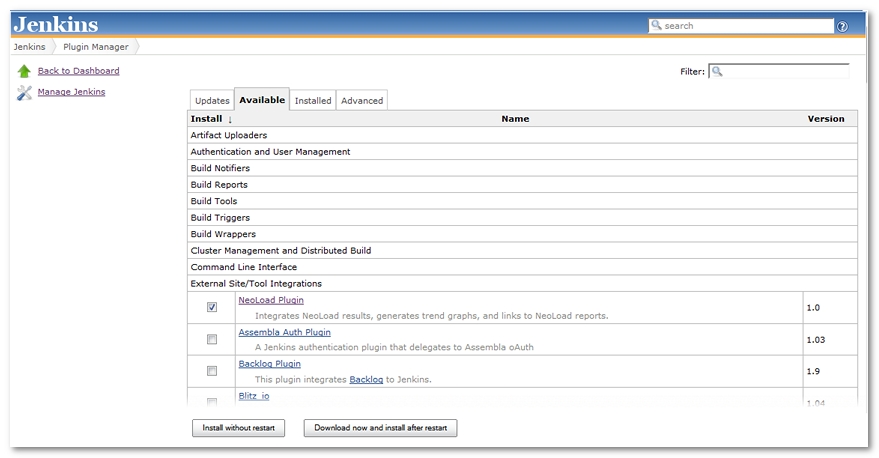Click Install without restart button
Image resolution: width=879 pixels, height=458 pixels.
pyautogui.click(x=238, y=428)
